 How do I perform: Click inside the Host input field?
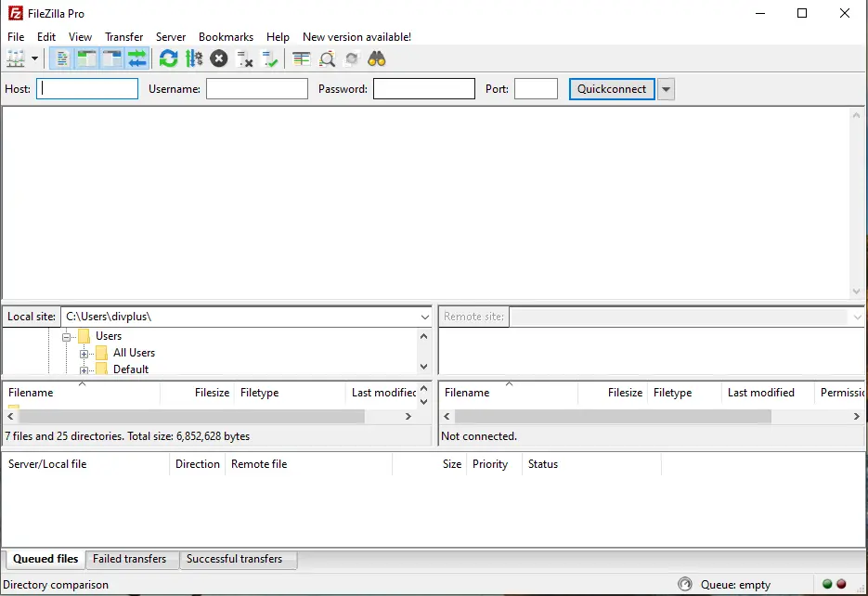pyautogui.click(x=86, y=88)
